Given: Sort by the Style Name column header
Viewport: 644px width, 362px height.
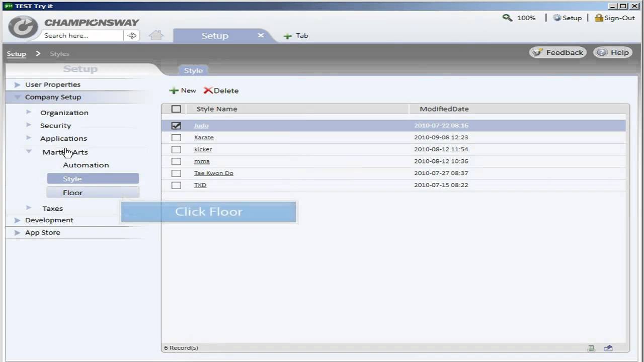Looking at the screenshot, I should 217,109.
